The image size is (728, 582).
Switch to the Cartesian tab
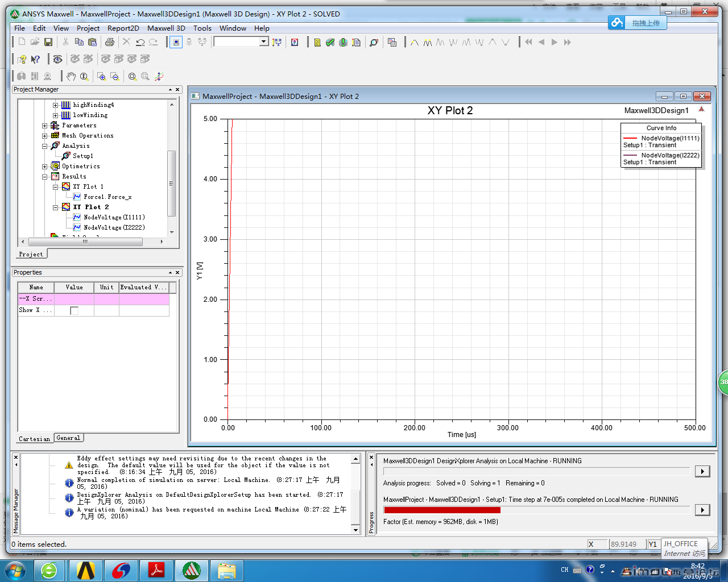[35, 438]
